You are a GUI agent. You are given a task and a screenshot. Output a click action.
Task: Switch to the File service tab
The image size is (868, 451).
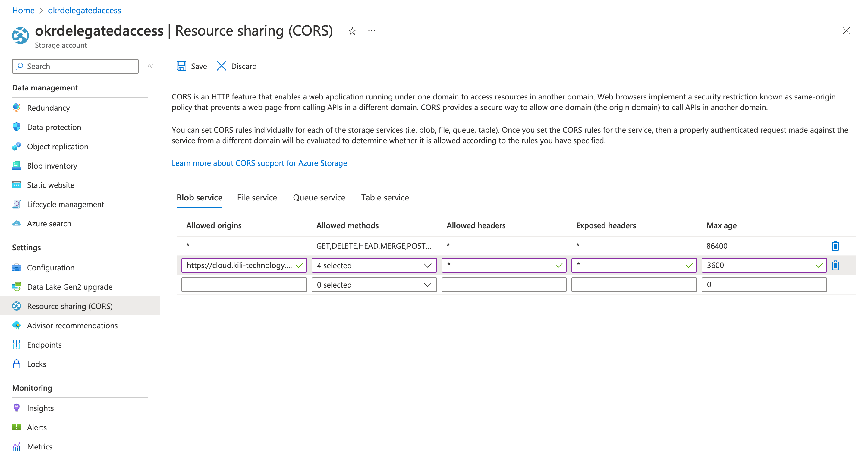[257, 197]
